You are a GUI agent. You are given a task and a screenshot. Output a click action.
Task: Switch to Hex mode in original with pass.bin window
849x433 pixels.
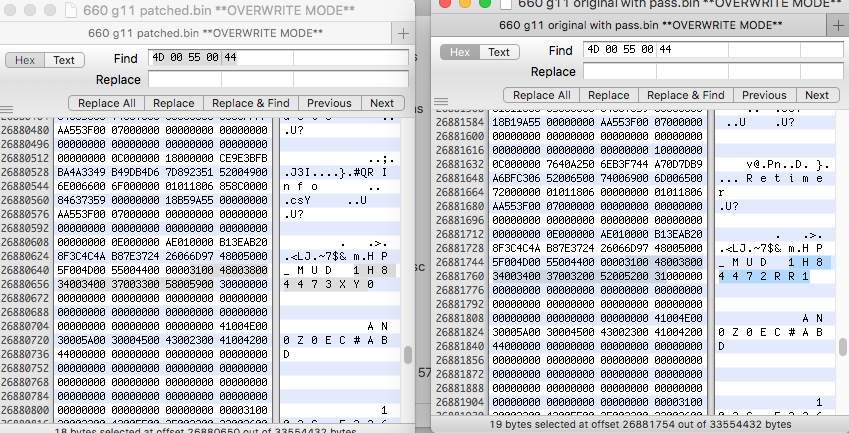(460, 52)
